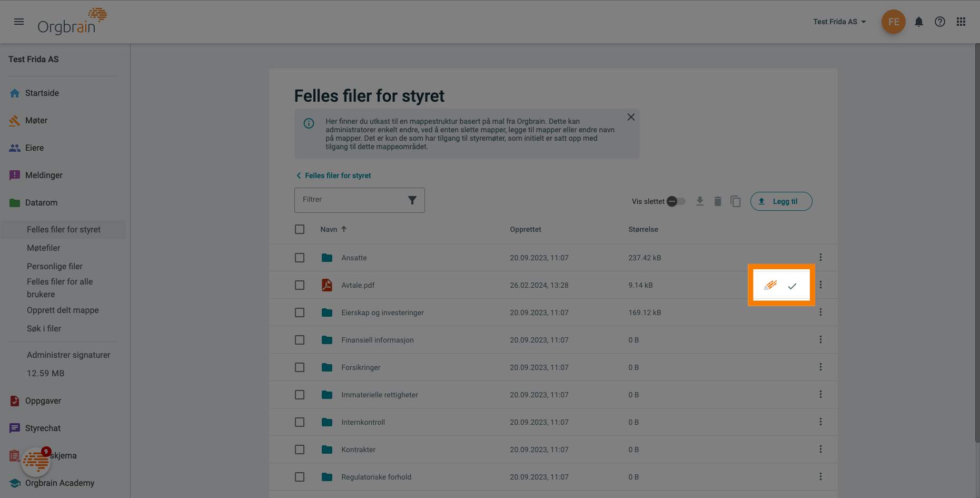Focus the Filtrer input field
The width and height of the screenshot is (980, 498).
360,200
